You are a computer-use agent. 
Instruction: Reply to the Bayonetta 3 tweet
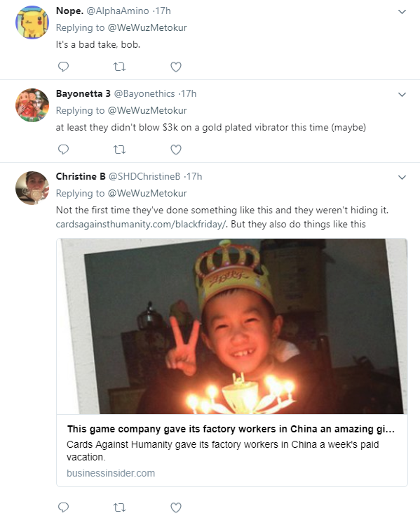[63, 150]
